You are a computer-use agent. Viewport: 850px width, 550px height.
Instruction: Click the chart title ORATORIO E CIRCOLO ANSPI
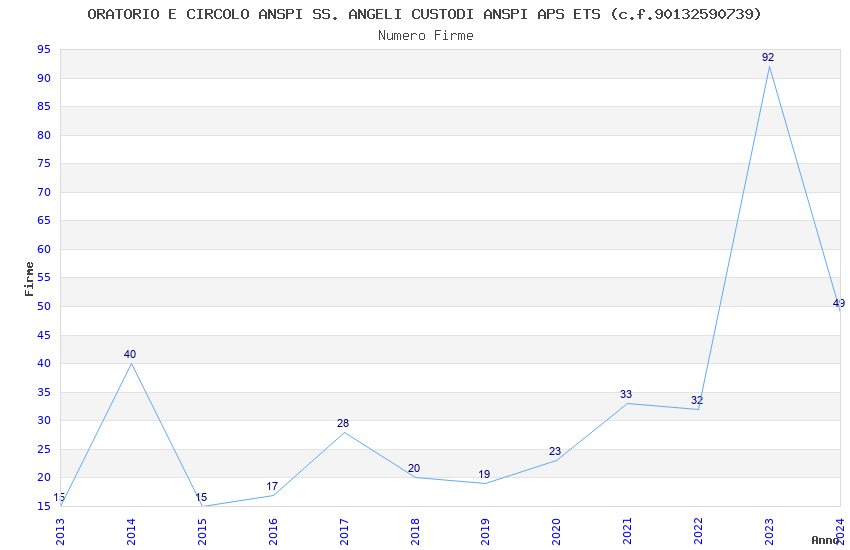[424, 14]
